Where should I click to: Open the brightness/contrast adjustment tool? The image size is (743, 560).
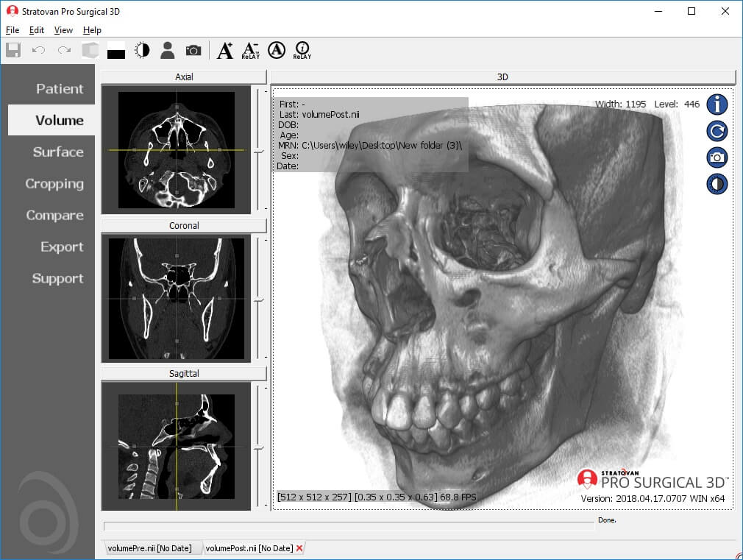(141, 50)
